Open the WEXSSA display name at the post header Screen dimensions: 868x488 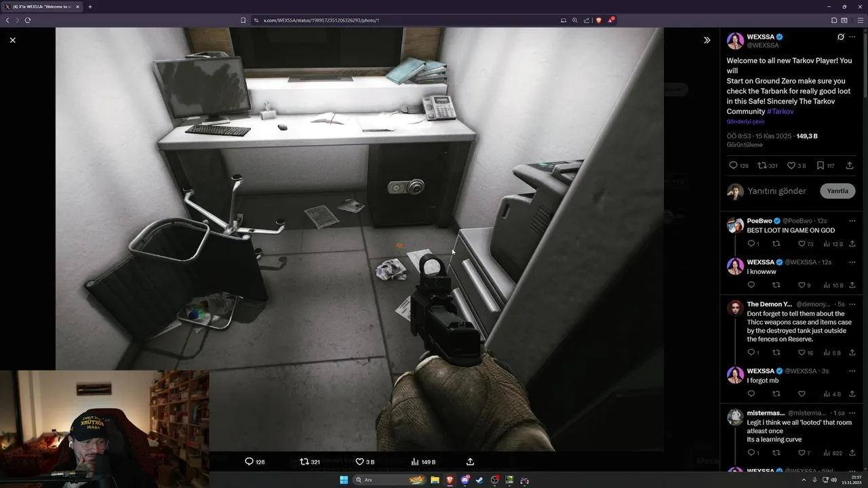(x=760, y=37)
